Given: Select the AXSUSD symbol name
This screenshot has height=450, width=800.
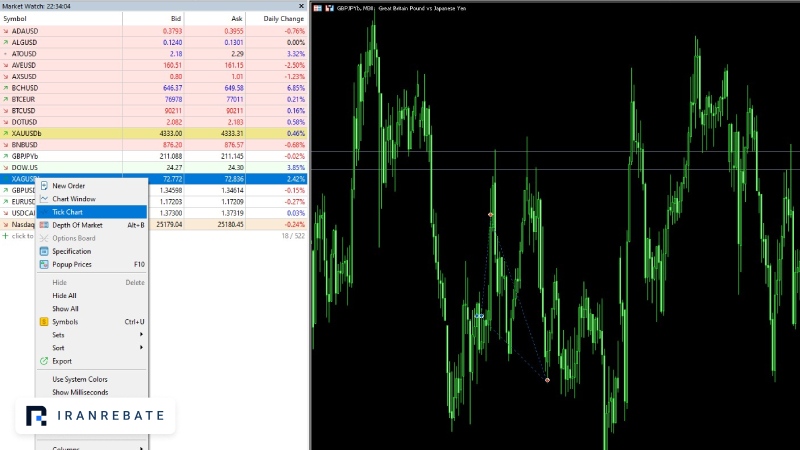Looking at the screenshot, I should (24, 77).
